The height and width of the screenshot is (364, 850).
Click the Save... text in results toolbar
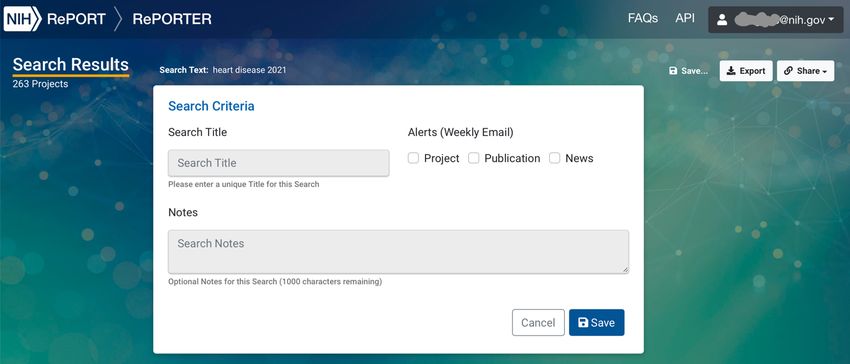[694, 71]
